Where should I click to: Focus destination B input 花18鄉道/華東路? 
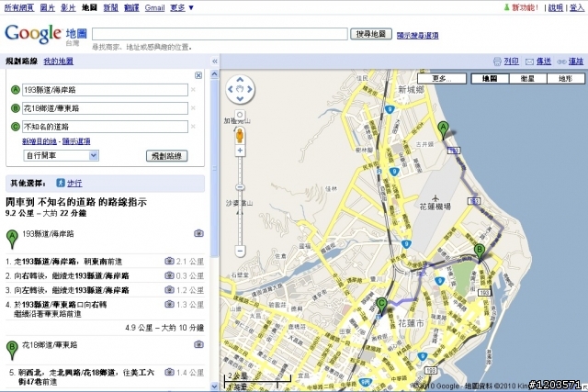[105, 108]
